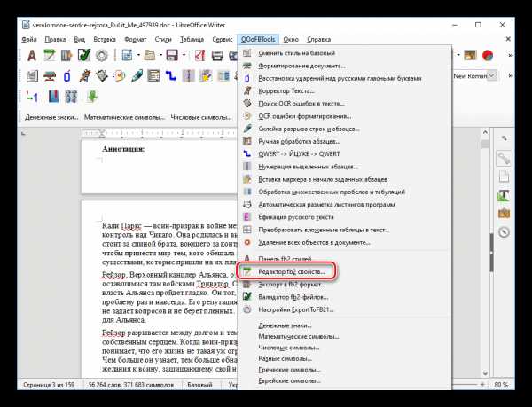
Task: Click the text corrector figure toolbar icon
Action: [84, 76]
